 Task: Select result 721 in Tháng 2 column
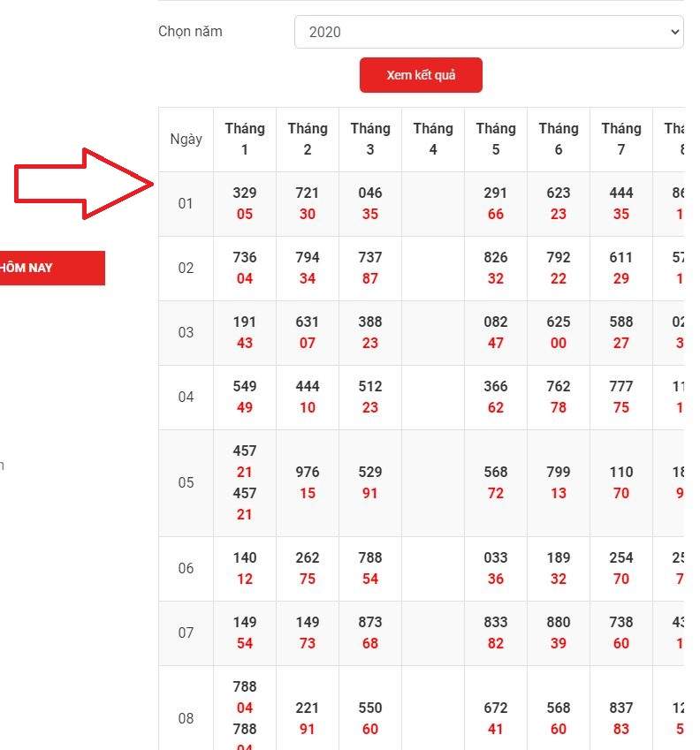click(308, 193)
